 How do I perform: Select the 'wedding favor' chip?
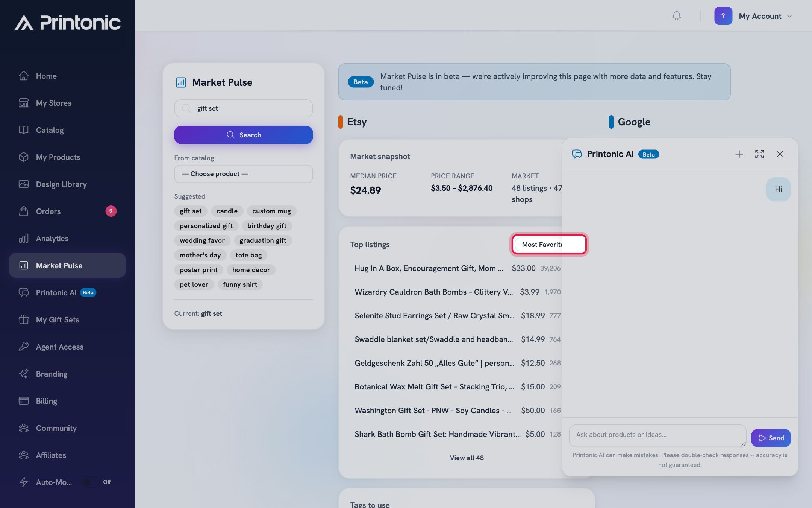(202, 240)
